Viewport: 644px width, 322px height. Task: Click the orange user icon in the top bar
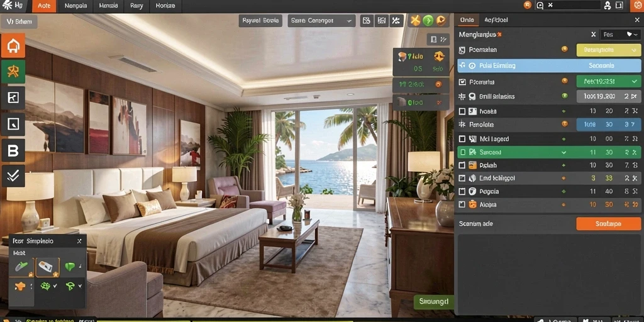click(x=528, y=5)
